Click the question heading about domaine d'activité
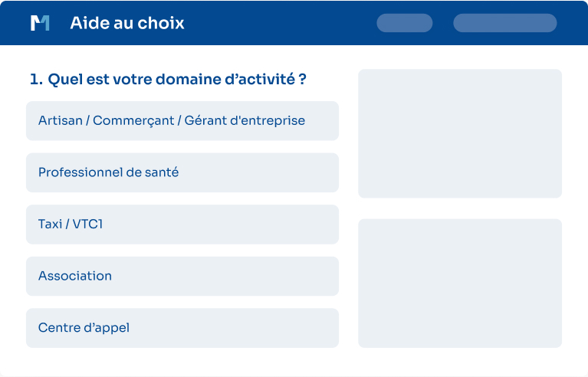Image resolution: width=588 pixels, height=377 pixels. coord(168,79)
